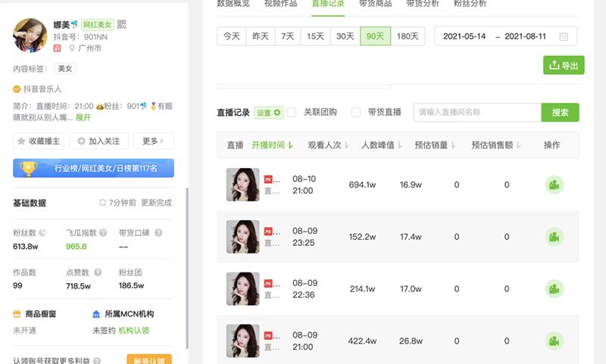
Task: Click video camera icon for 08-10 21:00 livestream
Action: (554, 185)
